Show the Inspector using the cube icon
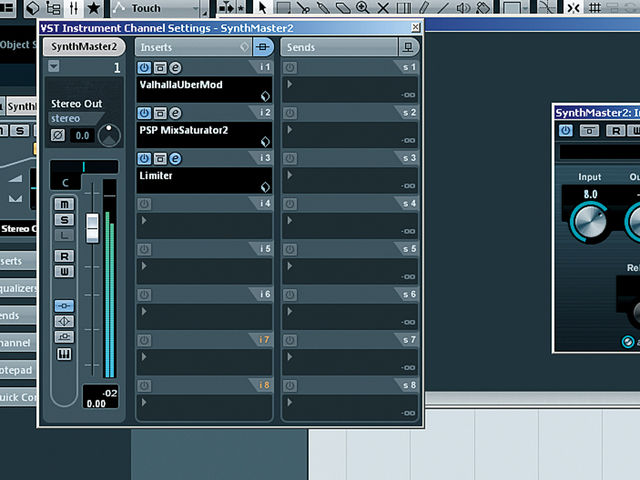 click(33, 7)
